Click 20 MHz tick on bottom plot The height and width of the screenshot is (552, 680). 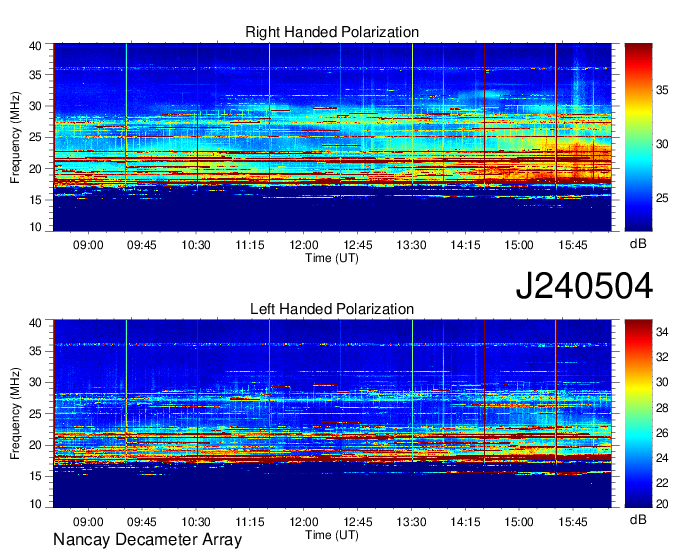(x=35, y=445)
